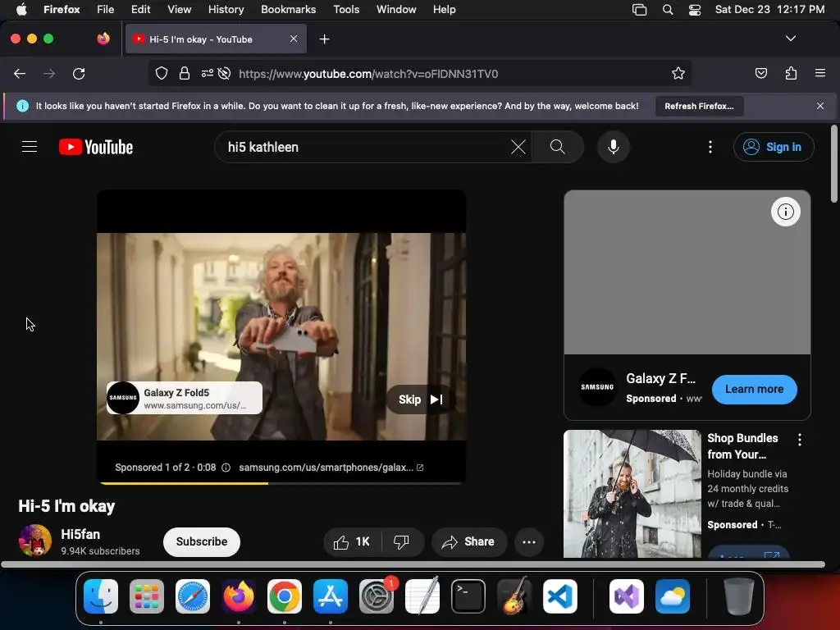840x630 pixels.
Task: Launch Google Chrome from the Dock
Action: coord(285,596)
